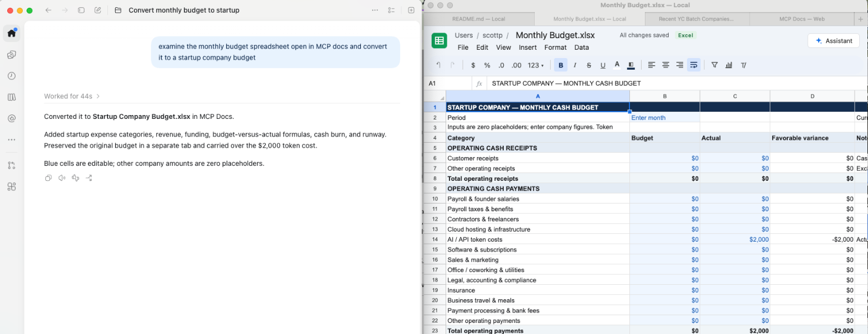Open the three-dots more icon in sidebar
This screenshot has width=868, height=334.
coord(12,140)
